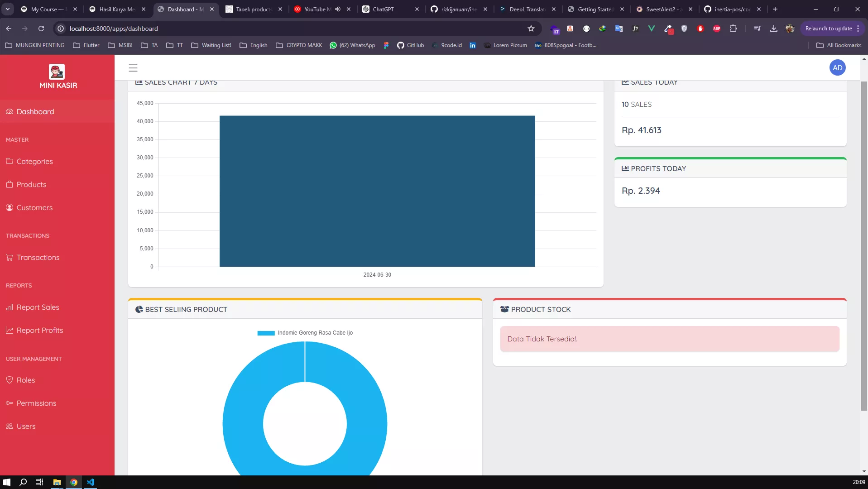This screenshot has height=489, width=868.
Task: Open the Windows Start menu
Action: (7, 482)
